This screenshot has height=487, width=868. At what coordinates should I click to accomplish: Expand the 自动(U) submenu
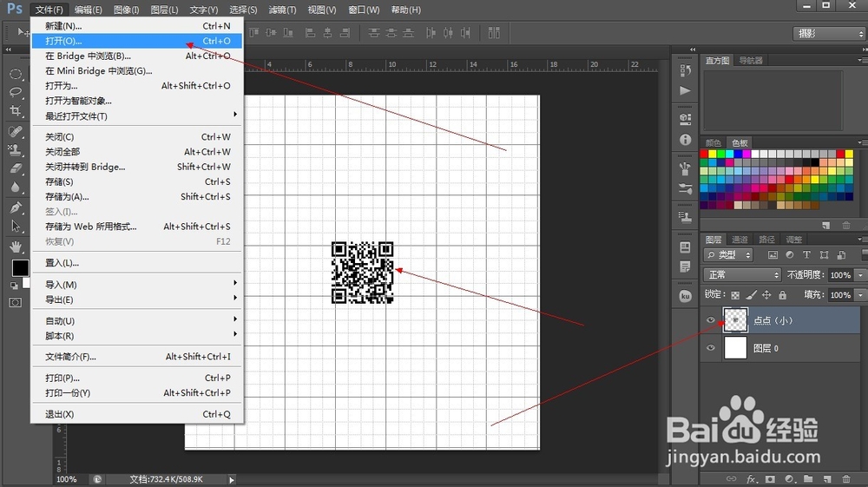[x=137, y=320]
